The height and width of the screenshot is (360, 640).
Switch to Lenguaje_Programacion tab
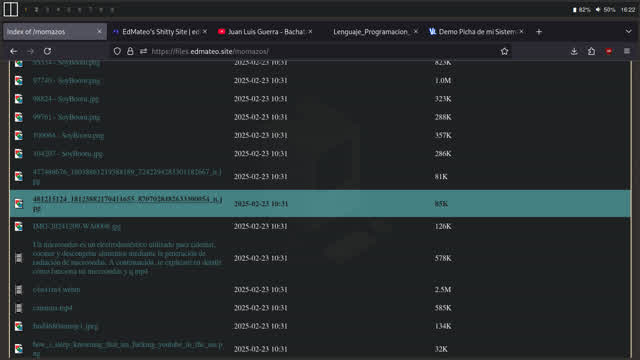[x=371, y=32]
